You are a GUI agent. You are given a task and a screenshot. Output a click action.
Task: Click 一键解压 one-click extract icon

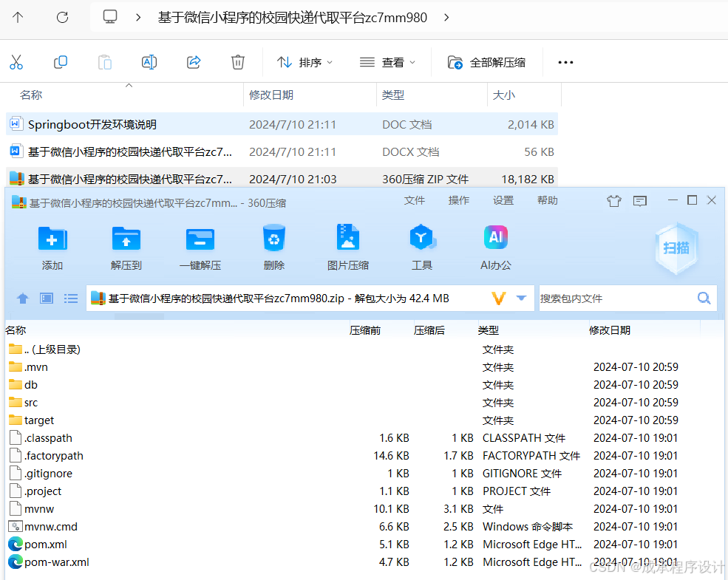click(200, 248)
